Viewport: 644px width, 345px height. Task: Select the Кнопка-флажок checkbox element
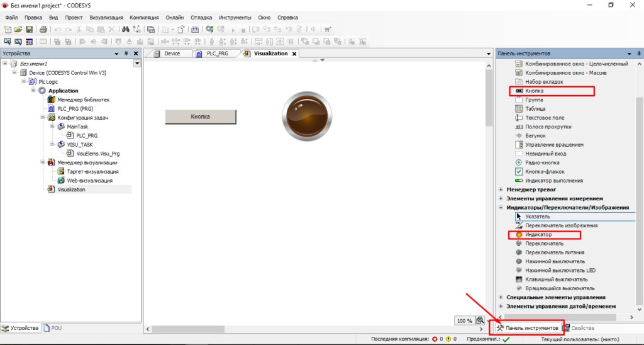(x=545, y=171)
